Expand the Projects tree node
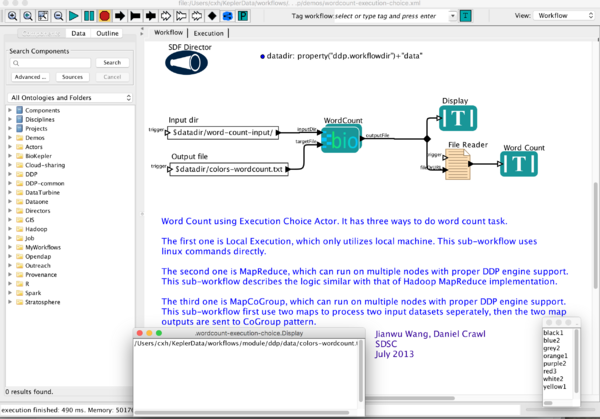This screenshot has height=419, width=600. (10, 128)
